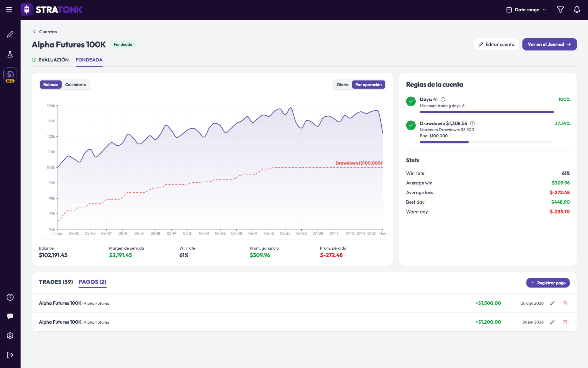Switch chart view to Calendario
The height and width of the screenshot is (368, 588).
coord(75,85)
